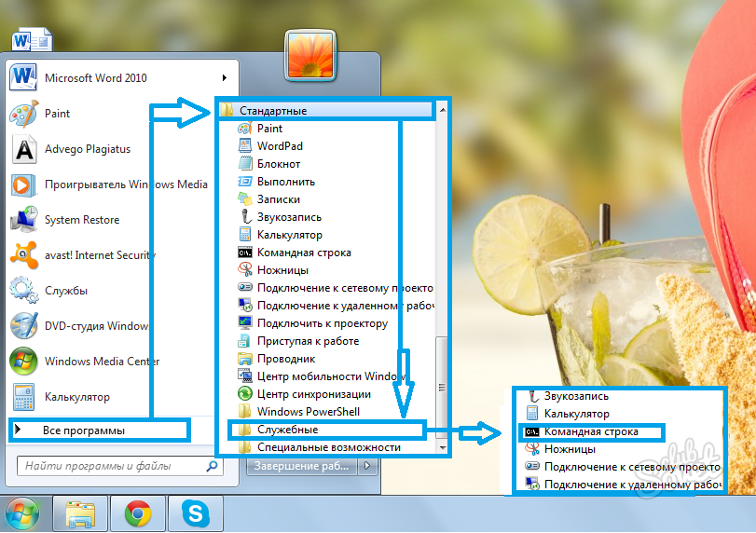Expand Microsoft Word 2010 jump list arrow
Screen dimensions: 756x533
(224, 78)
